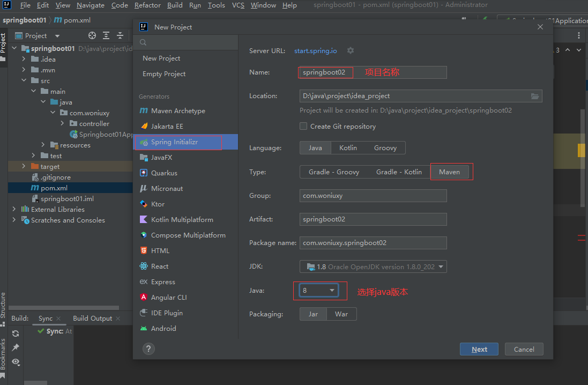Click the Group input field

[373, 196]
